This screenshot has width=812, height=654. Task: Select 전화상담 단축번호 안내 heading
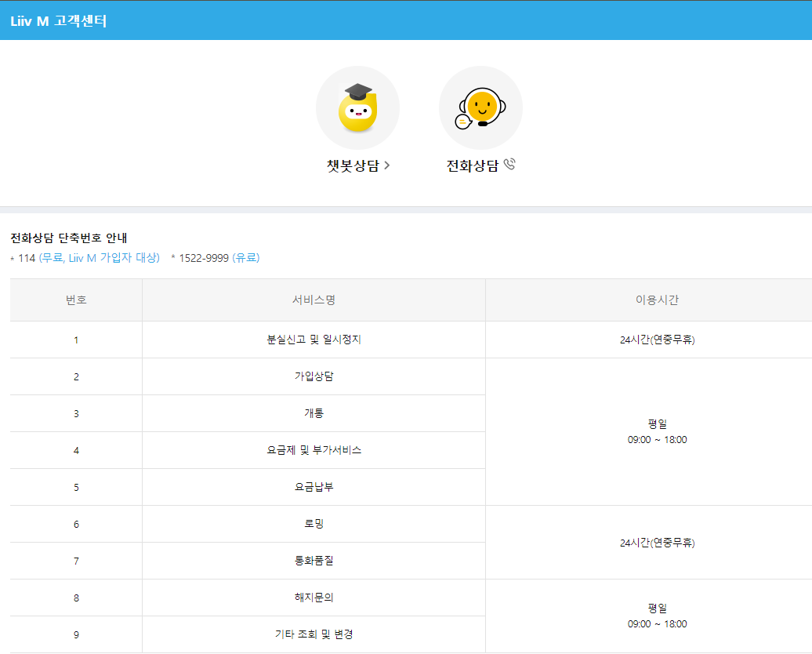pyautogui.click(x=69, y=238)
